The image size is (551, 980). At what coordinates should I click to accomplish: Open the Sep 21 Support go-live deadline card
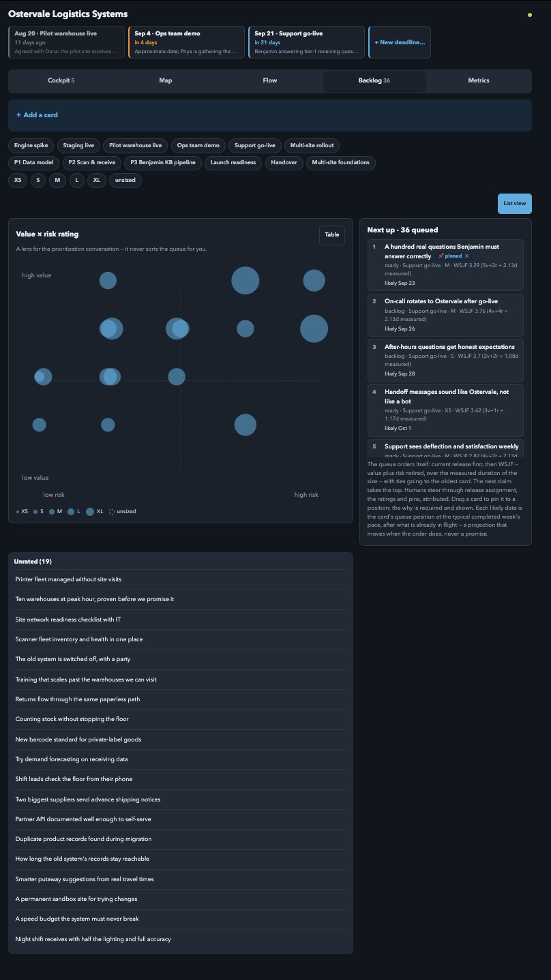306,42
